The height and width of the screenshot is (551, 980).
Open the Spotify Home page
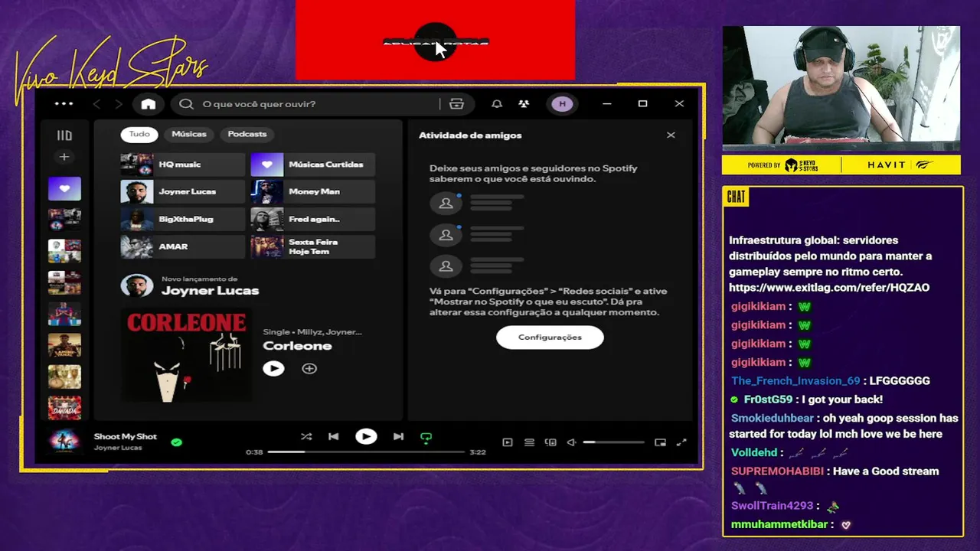click(x=149, y=104)
